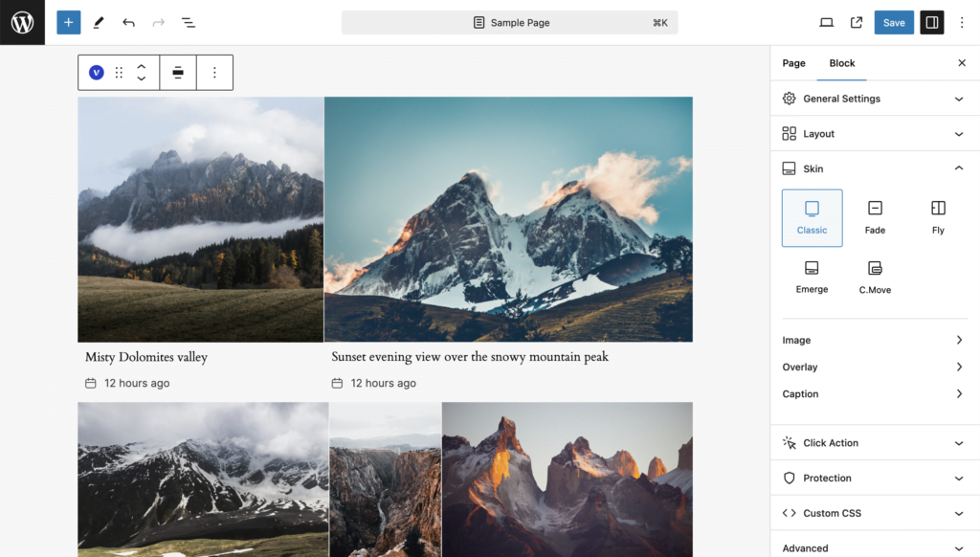980x557 pixels.
Task: Select the Classic skin
Action: [x=812, y=217]
